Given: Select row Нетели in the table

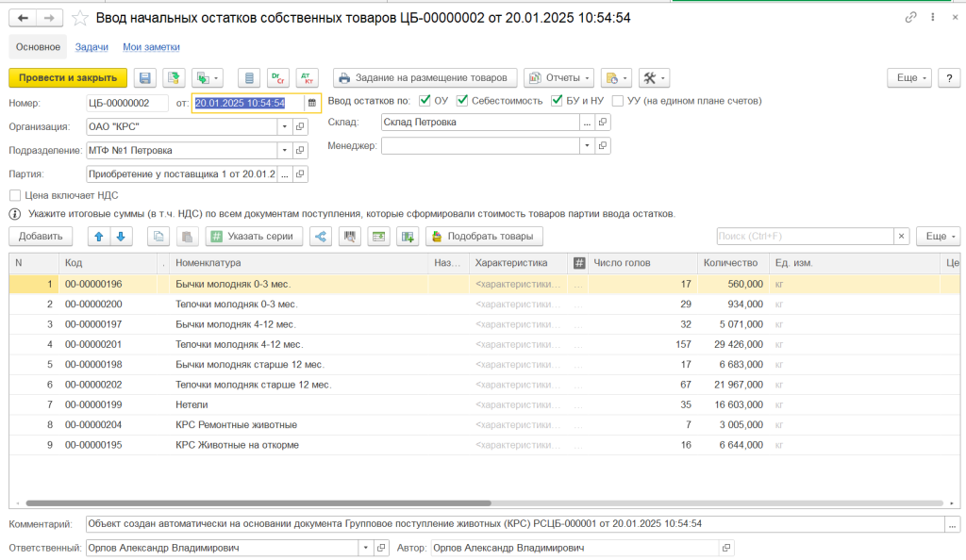Looking at the screenshot, I should coord(484,405).
